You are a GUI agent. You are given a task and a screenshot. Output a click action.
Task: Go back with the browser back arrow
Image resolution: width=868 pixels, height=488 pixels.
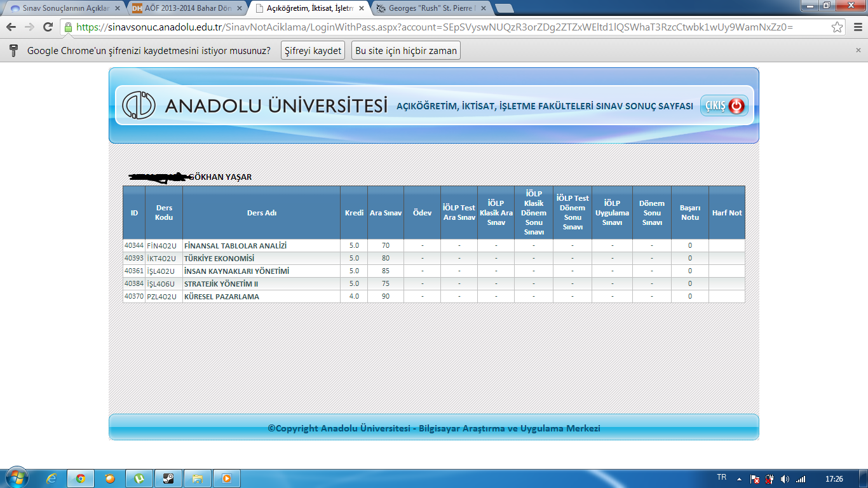point(11,27)
